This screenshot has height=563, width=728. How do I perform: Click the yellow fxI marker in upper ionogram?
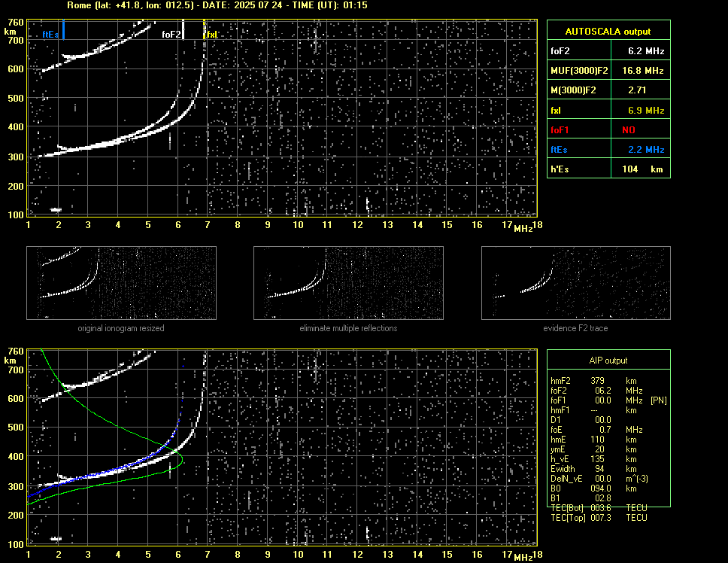(x=204, y=29)
